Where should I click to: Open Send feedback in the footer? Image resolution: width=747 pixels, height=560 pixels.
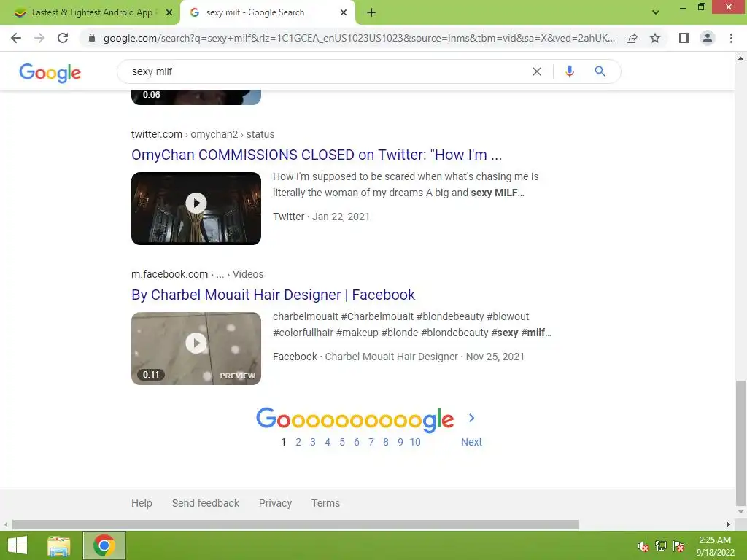tap(205, 503)
